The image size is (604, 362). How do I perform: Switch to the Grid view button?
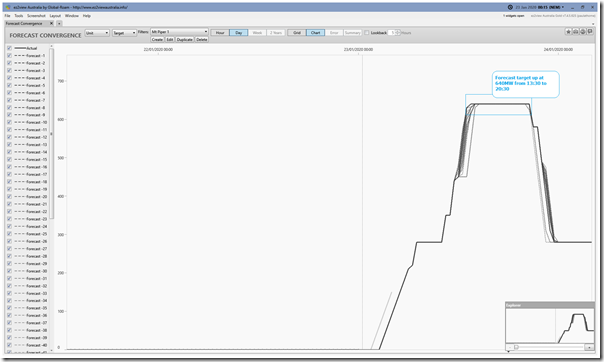297,33
